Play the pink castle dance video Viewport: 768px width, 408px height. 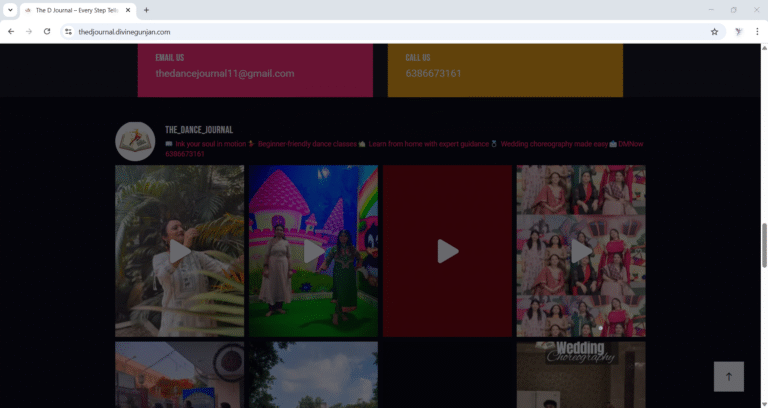point(313,251)
